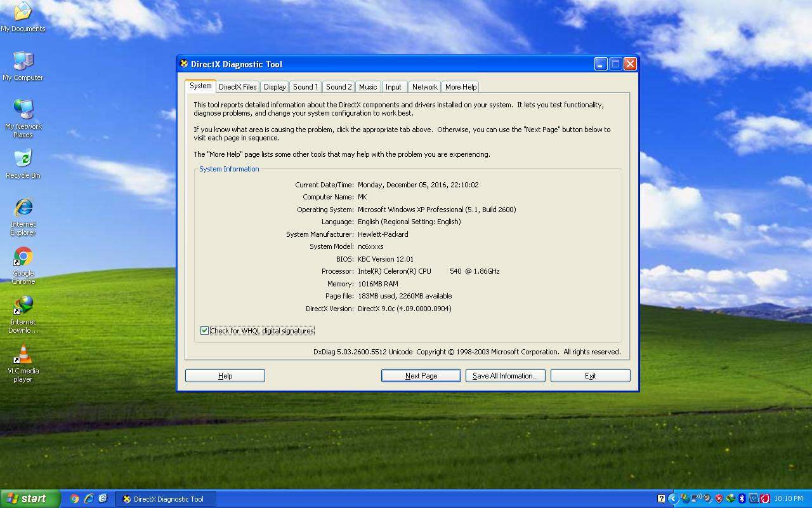812x508 pixels.
Task: Open the Windows Start menu
Action: 30,498
